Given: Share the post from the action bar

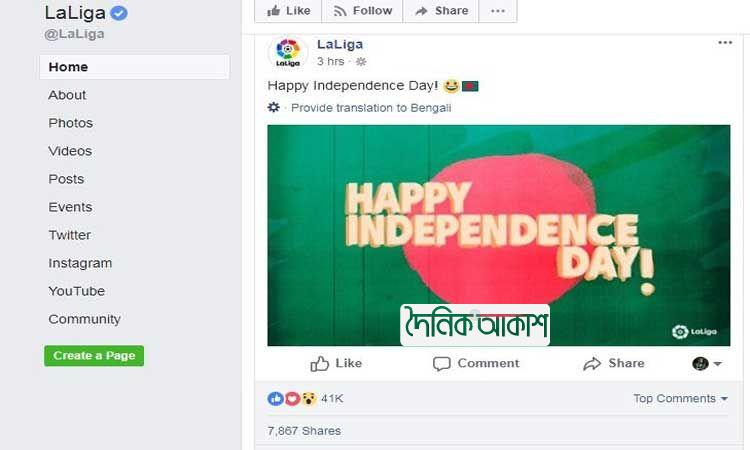Looking at the screenshot, I should click(x=614, y=363).
